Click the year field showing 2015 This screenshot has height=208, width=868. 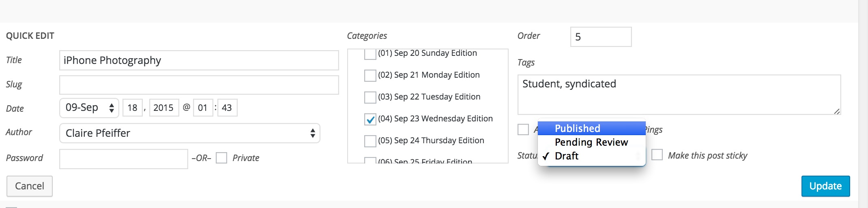tap(164, 108)
